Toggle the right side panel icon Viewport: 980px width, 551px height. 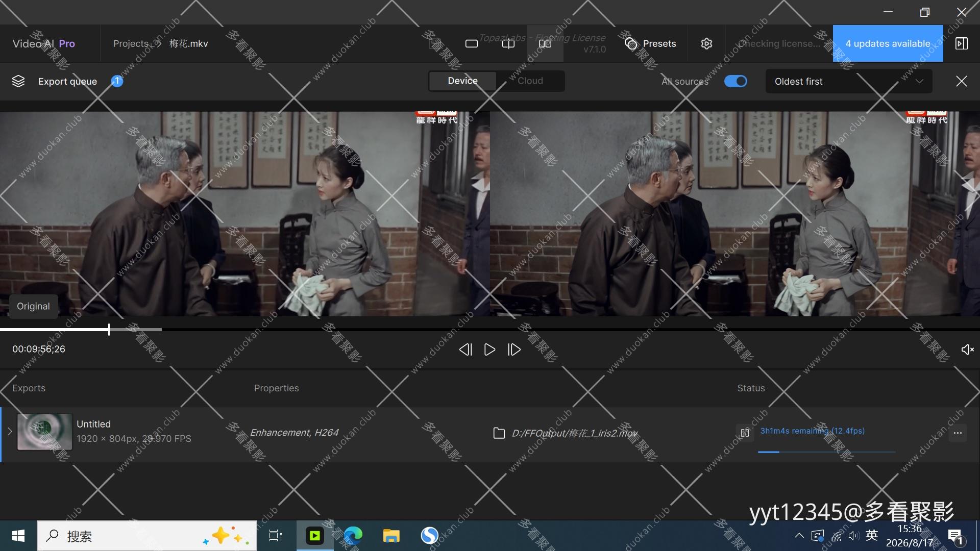tap(962, 44)
